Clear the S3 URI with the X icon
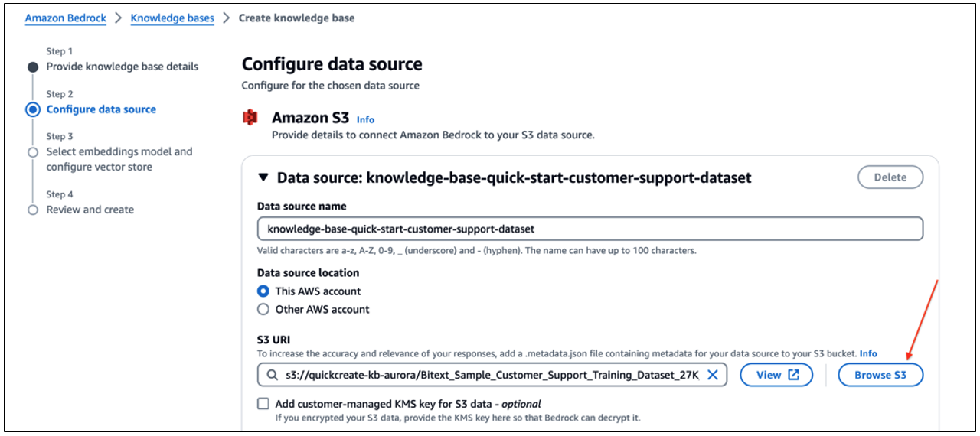The height and width of the screenshot is (436, 980). (712, 375)
